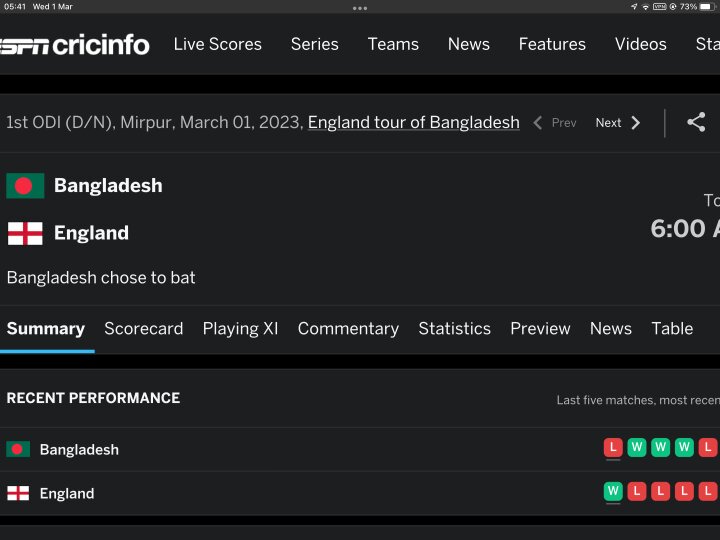
Task: Open the Commentary tab
Action: 349,328
